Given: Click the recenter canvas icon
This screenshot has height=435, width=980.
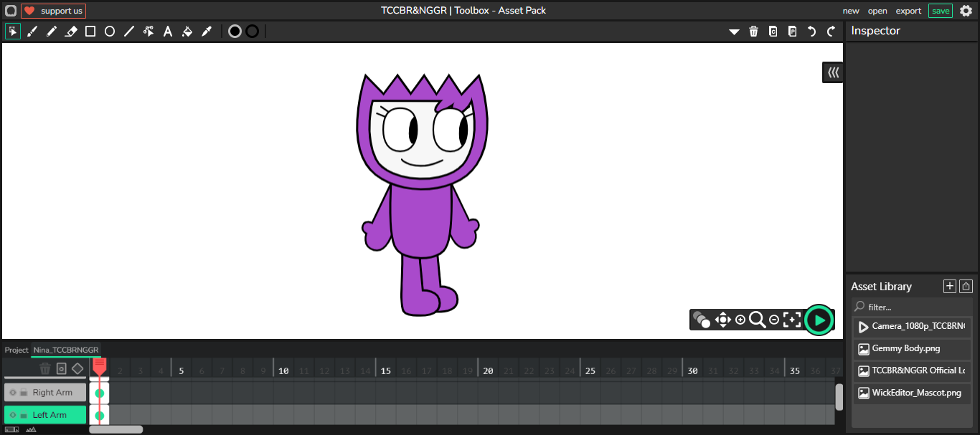Looking at the screenshot, I should 792,320.
